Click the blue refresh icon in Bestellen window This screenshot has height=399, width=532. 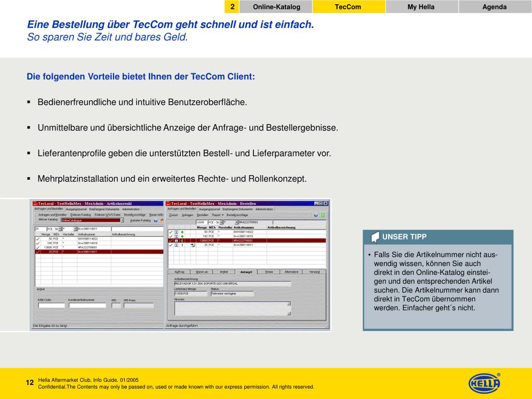pyautogui.click(x=316, y=215)
